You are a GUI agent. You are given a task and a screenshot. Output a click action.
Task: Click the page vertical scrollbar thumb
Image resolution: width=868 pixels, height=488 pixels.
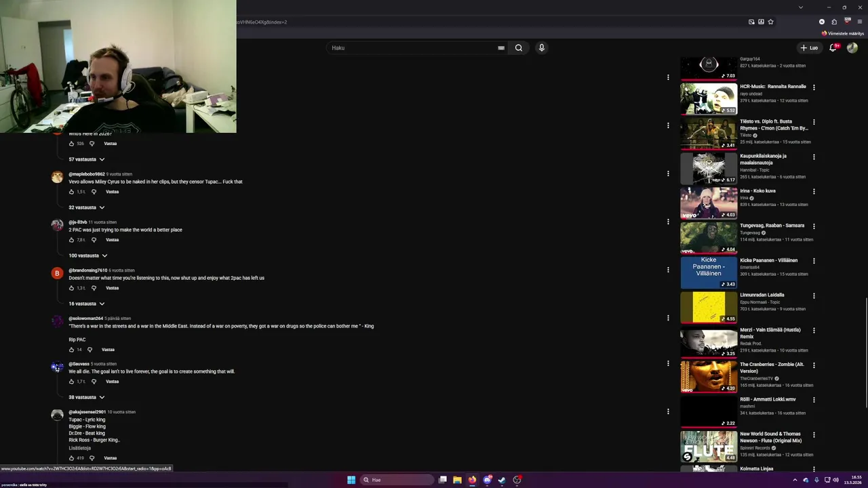click(x=865, y=354)
